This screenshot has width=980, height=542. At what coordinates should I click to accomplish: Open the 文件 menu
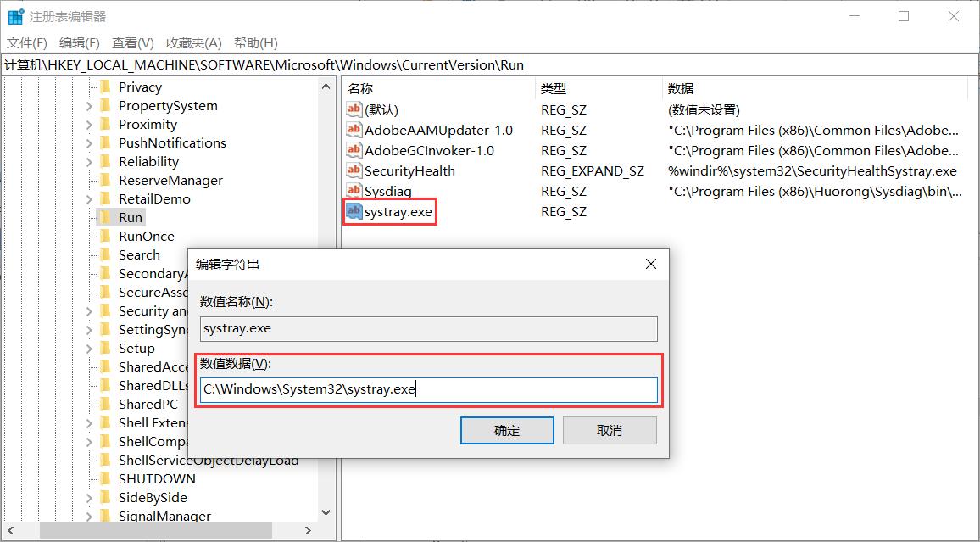(x=25, y=42)
